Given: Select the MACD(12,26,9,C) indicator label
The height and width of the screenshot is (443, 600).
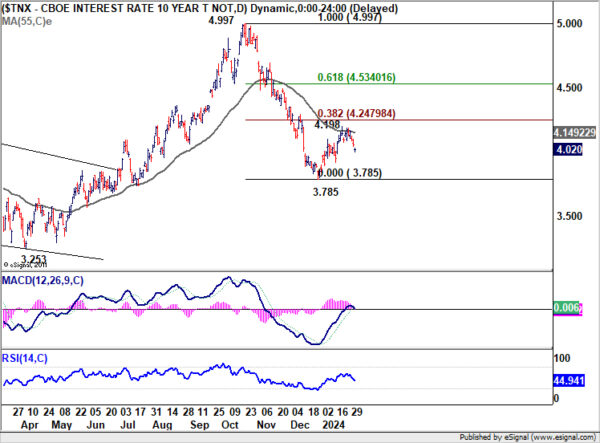Looking at the screenshot, I should point(43,281).
